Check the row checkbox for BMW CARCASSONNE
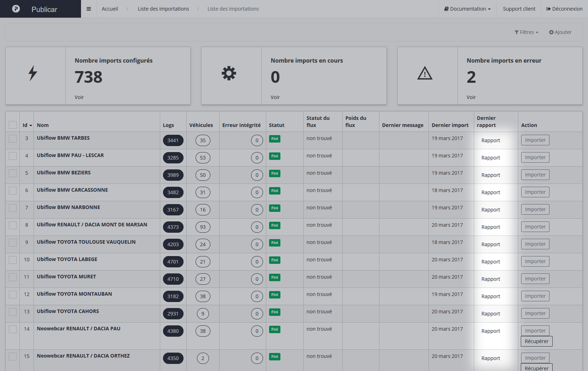Screen dimensions: 588x371 point(13,190)
